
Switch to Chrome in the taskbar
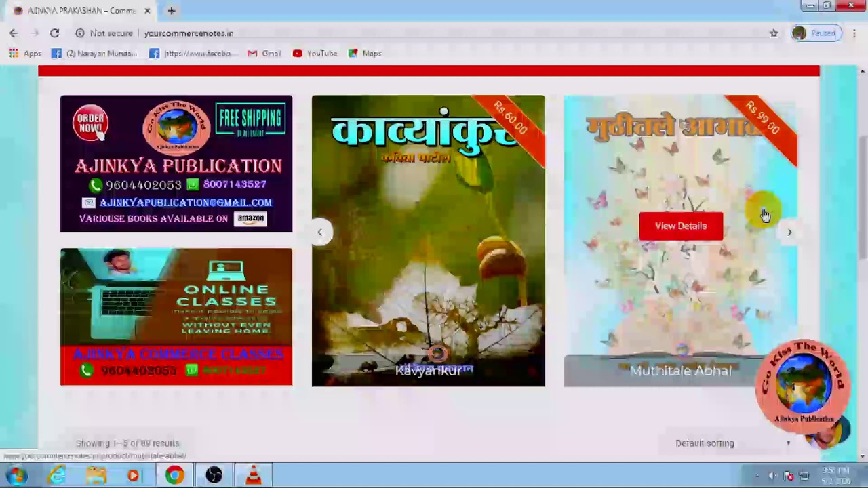(175, 476)
